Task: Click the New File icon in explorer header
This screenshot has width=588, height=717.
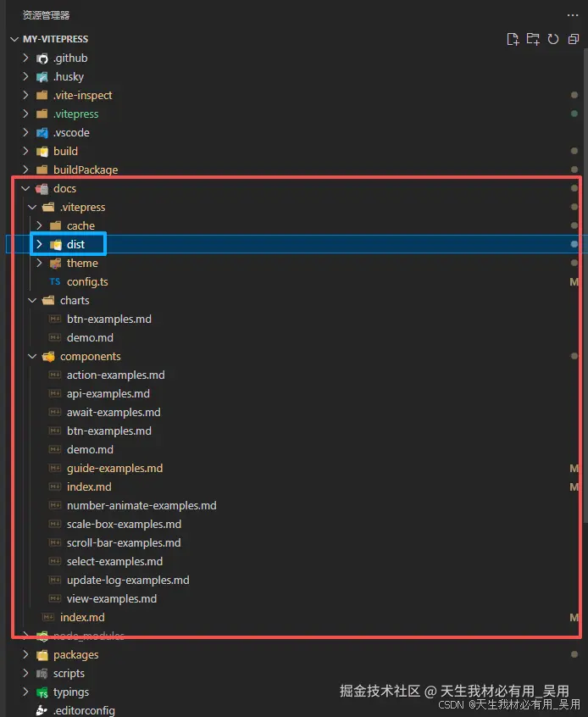Action: (512, 39)
